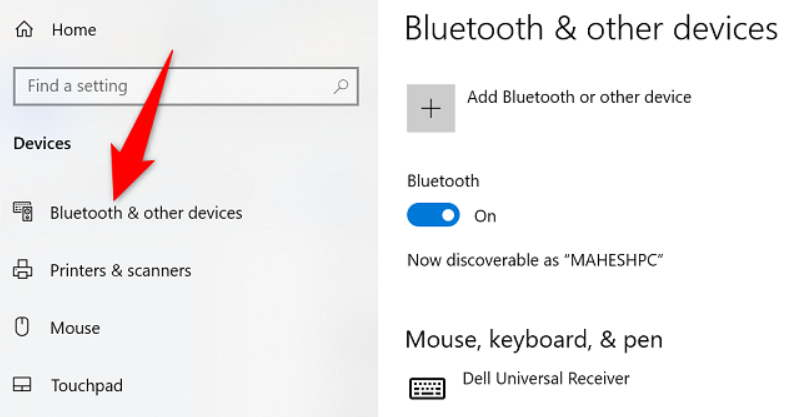This screenshot has height=417, width=807.
Task: Select the Dell Universal Receiver device
Action: tap(546, 378)
